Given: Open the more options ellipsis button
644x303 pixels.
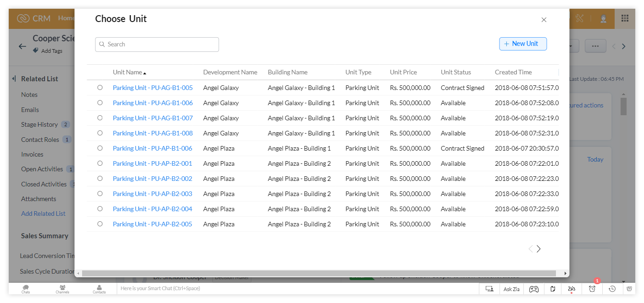Looking at the screenshot, I should (x=595, y=46).
